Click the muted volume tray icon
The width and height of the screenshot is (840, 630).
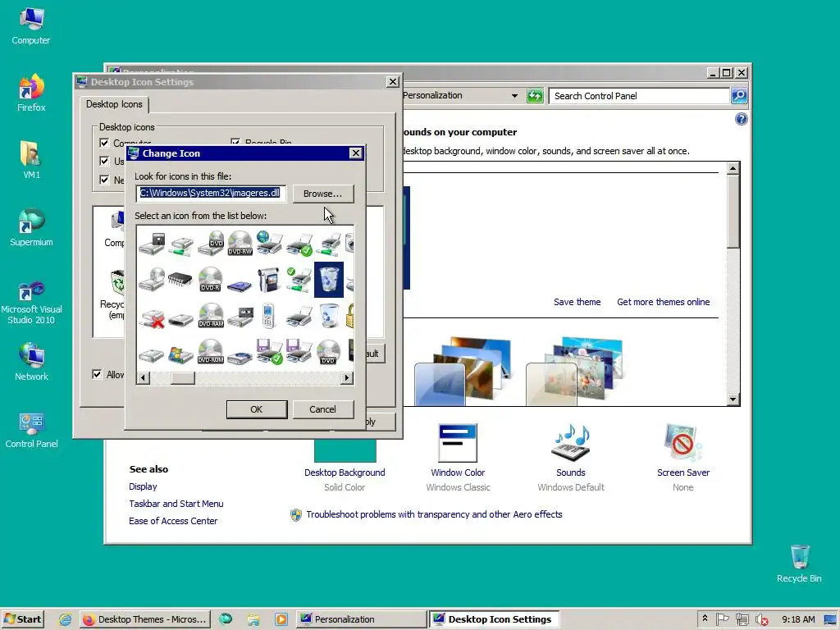761,619
